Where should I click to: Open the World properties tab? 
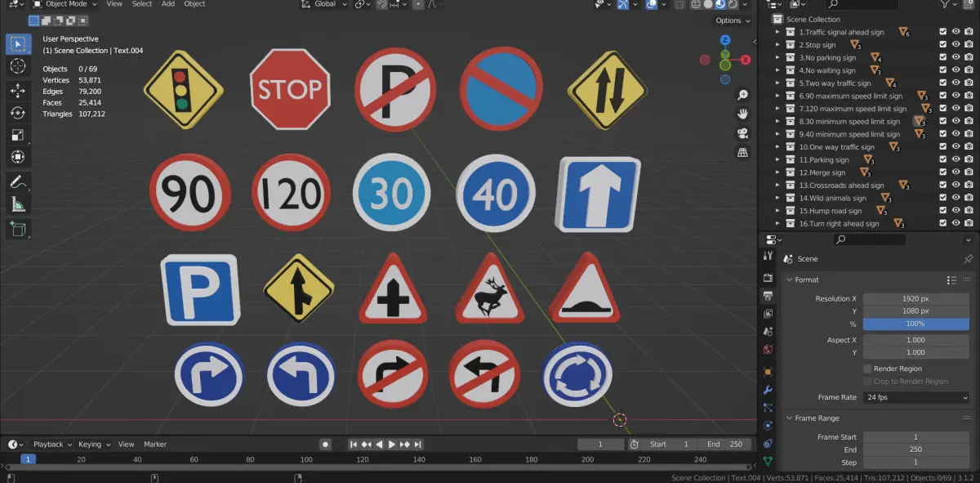pyautogui.click(x=768, y=351)
